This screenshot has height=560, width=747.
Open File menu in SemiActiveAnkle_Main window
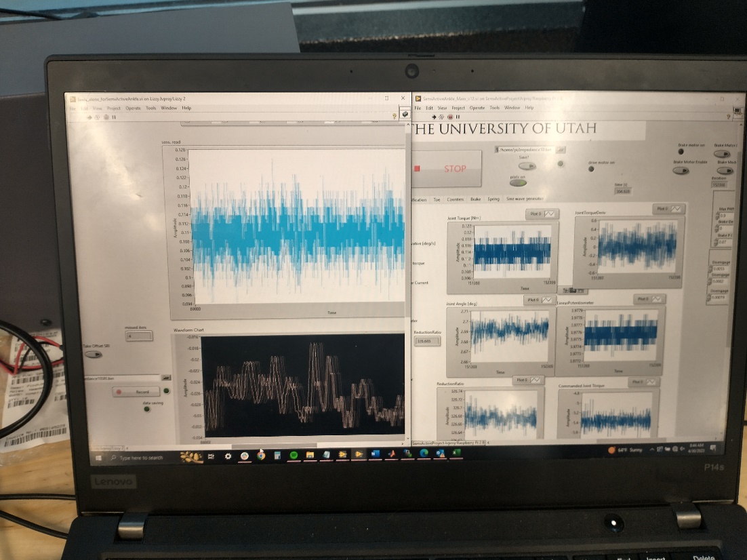(418, 108)
